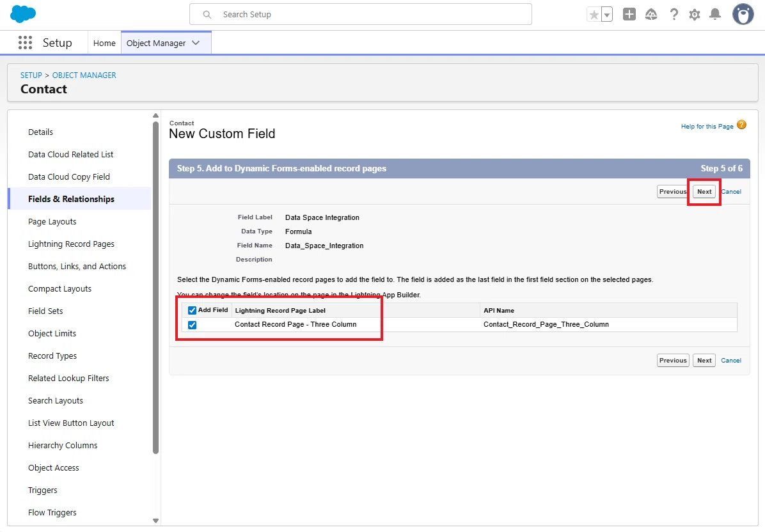Switch to the Home tab
Screen dimensions: 765x532
[x=104, y=43]
